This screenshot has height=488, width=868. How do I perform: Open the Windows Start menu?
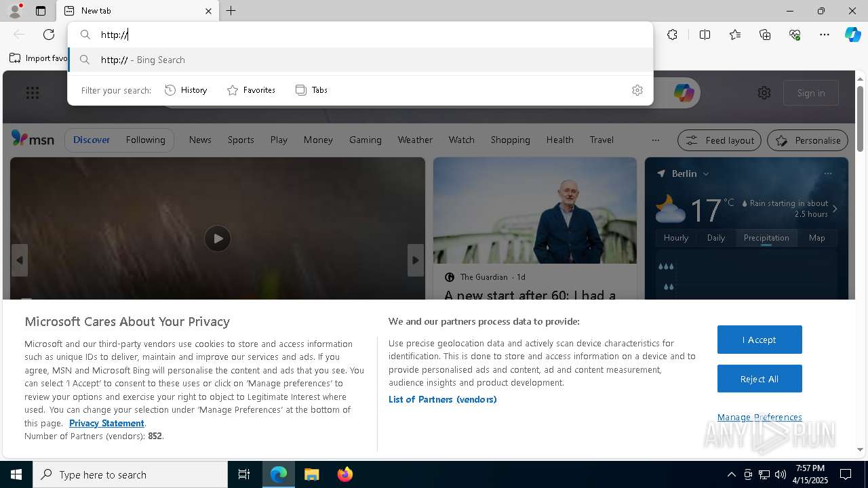point(16,474)
